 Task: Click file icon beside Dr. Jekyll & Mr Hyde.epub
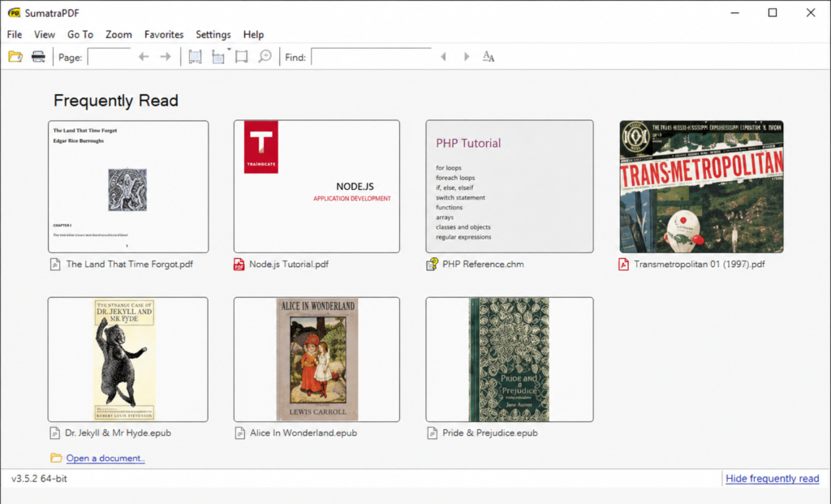(54, 433)
